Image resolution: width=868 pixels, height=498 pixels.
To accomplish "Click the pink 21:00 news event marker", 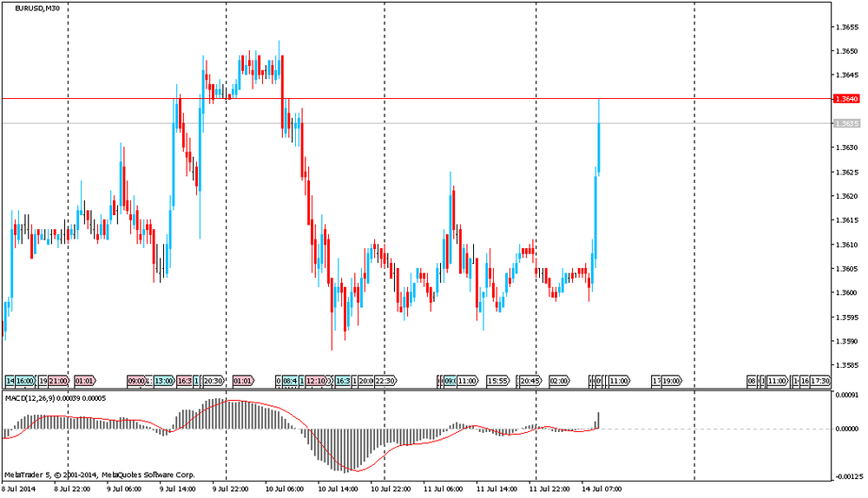I will click(x=58, y=381).
